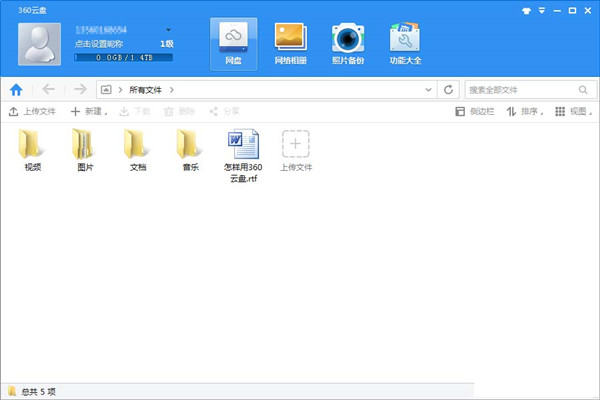Click the 下载 download toolbar button
The width and height of the screenshot is (600, 400).
135,111
